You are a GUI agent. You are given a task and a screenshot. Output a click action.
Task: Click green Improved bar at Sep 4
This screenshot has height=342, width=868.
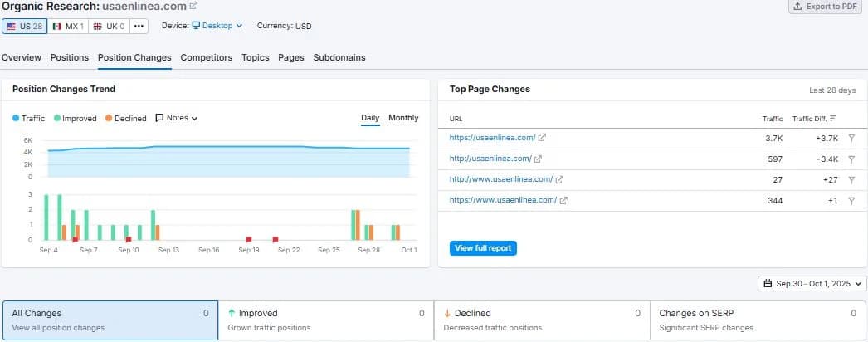click(46, 217)
